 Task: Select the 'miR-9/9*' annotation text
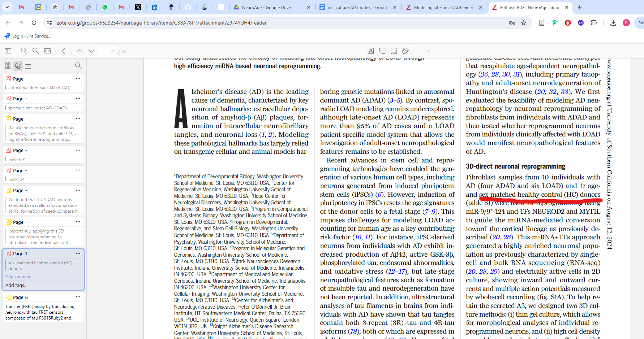[17, 159]
